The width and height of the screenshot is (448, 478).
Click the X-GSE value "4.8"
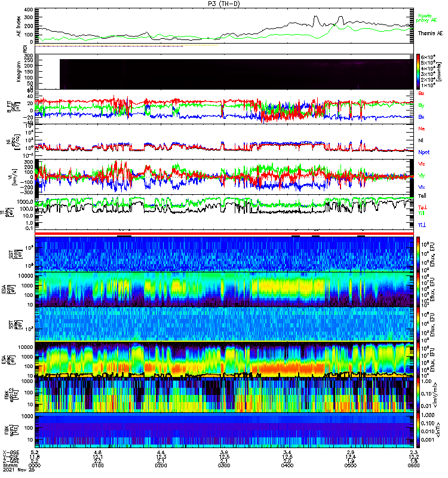pyautogui.click(x=97, y=452)
